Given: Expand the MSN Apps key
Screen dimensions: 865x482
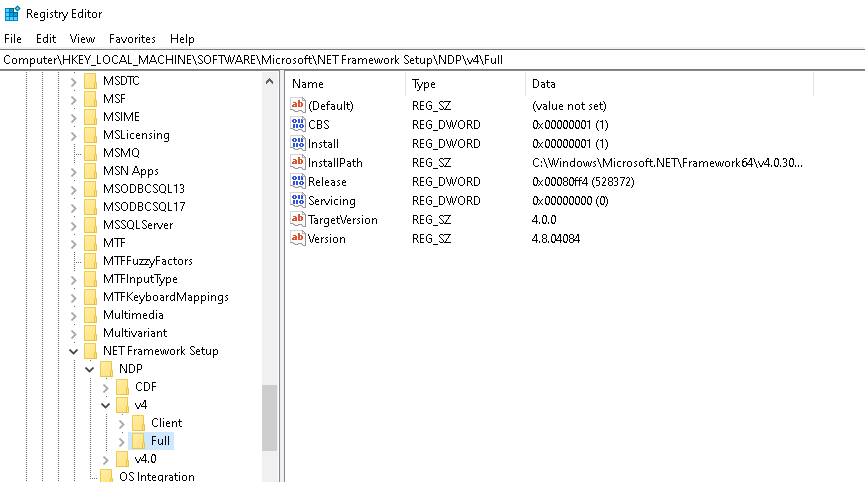Looking at the screenshot, I should tap(73, 172).
